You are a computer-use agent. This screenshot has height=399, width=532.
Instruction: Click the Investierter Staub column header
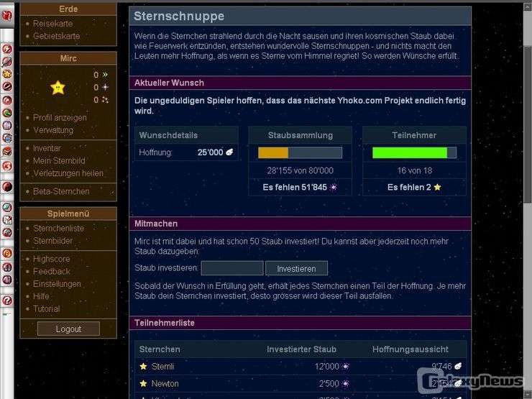(301, 349)
